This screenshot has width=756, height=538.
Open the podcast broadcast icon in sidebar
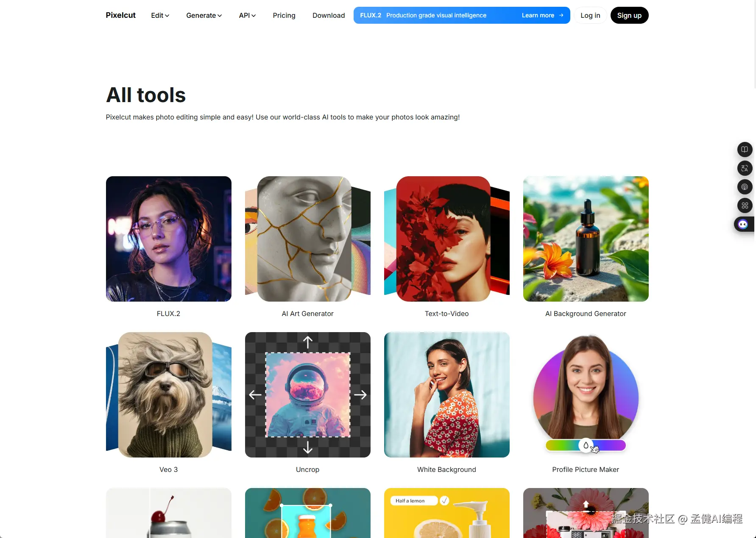click(745, 187)
